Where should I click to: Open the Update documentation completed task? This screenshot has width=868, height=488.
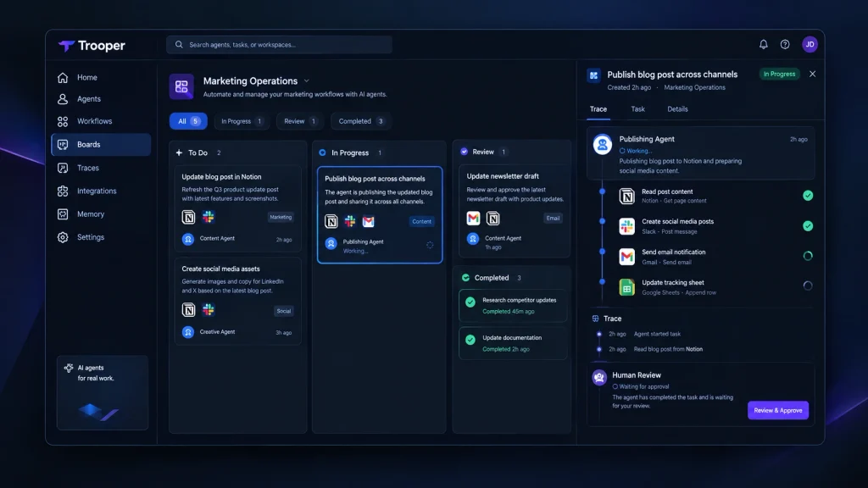513,343
